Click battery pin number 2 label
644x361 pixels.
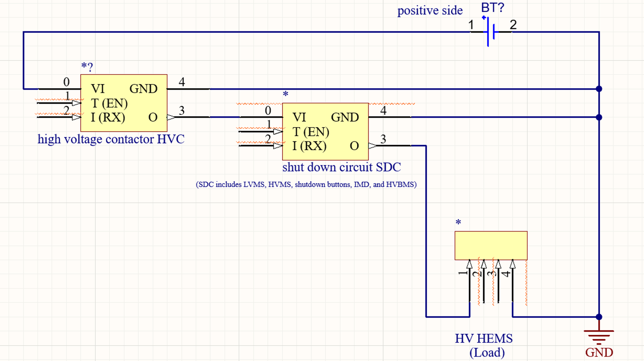513,25
